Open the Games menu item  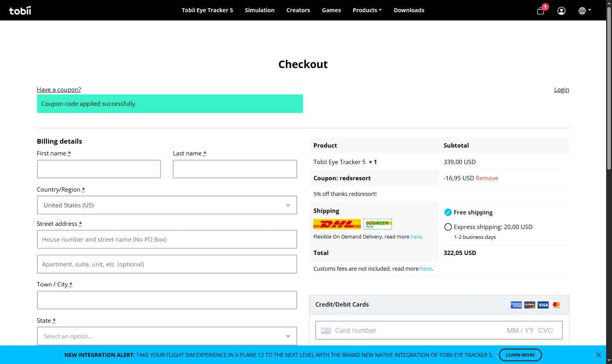(331, 10)
